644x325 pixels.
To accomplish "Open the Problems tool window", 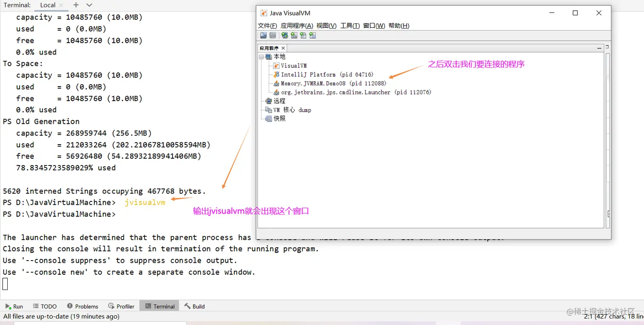I will coord(83,306).
